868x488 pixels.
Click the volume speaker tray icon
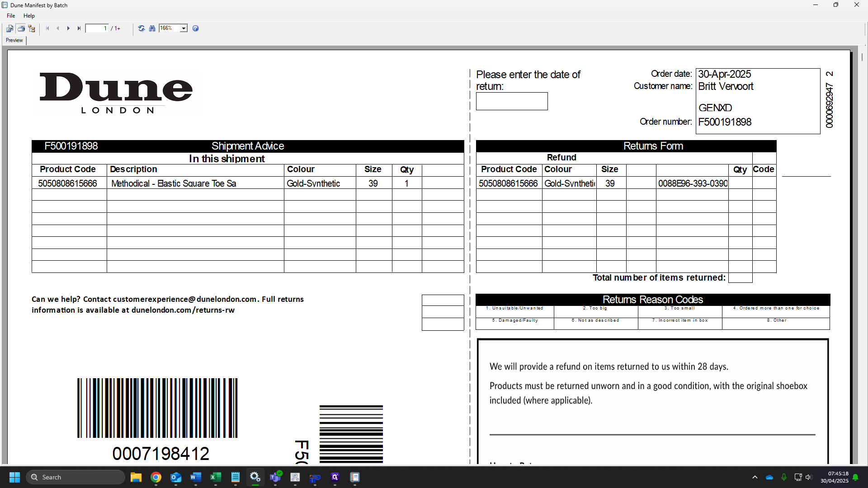coord(808,477)
